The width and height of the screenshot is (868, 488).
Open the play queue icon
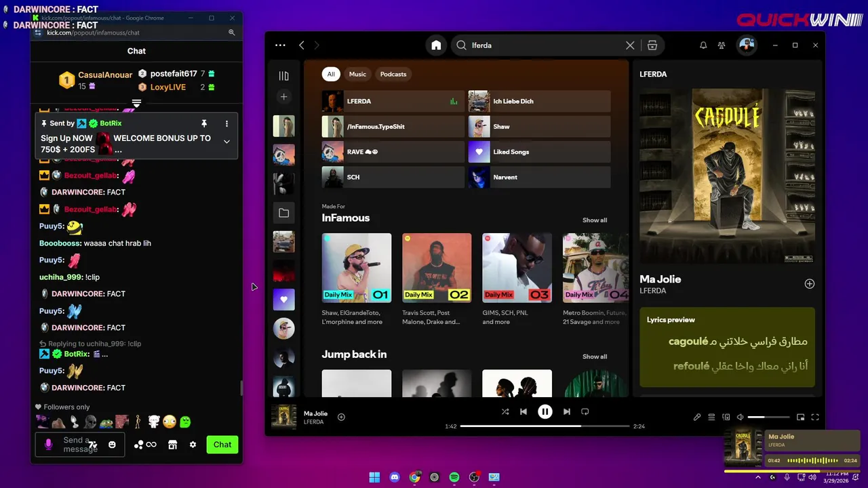click(x=711, y=418)
